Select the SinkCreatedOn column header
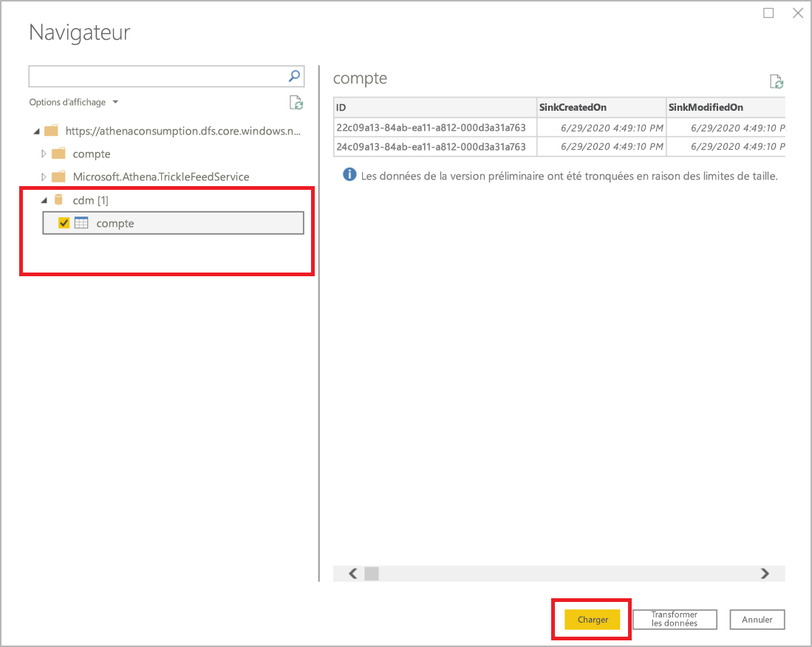 point(601,107)
